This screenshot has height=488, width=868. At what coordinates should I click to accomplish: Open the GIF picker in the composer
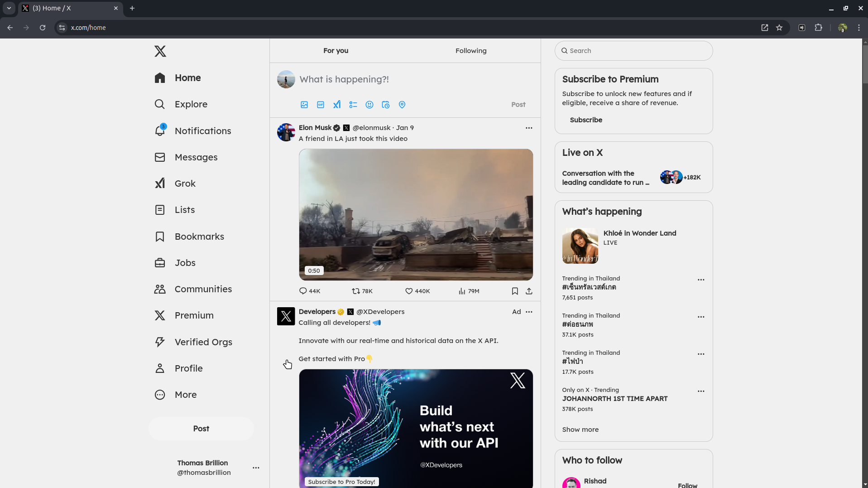[320, 105]
